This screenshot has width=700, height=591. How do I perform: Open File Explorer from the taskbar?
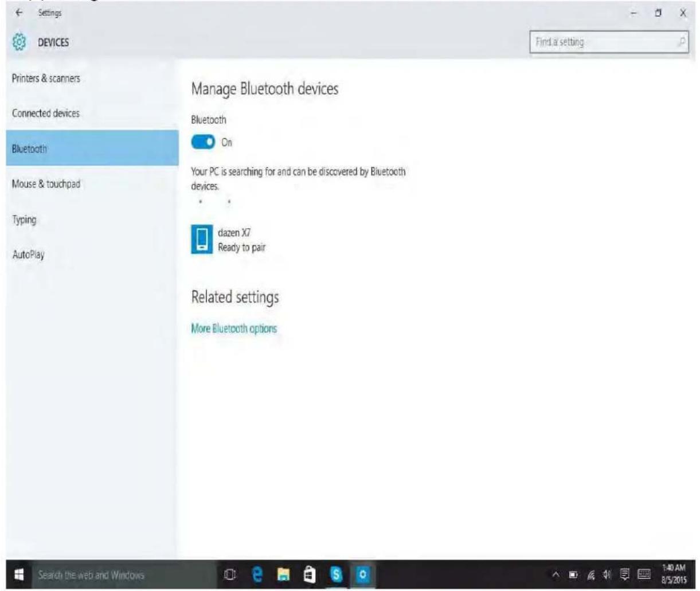(x=283, y=574)
